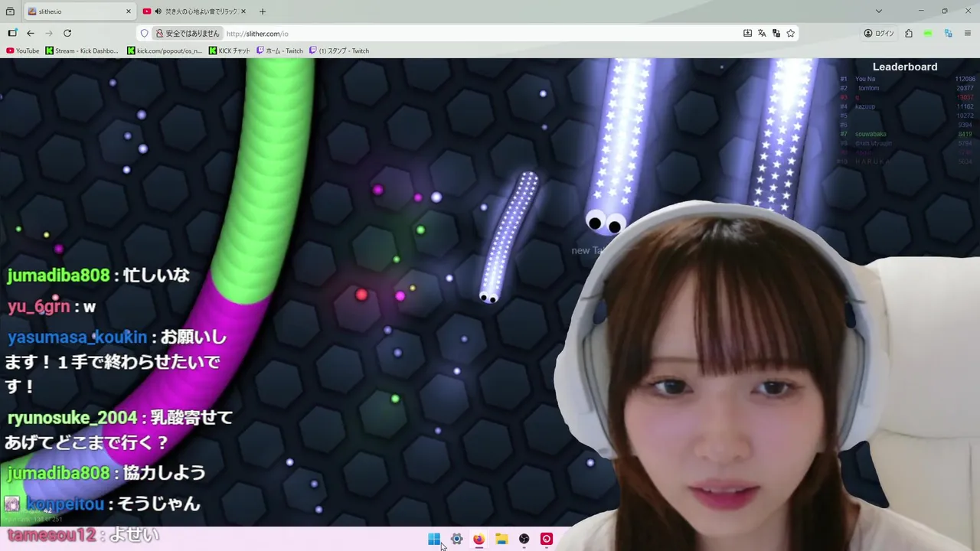Click the tracking protection shield icon
980x551 pixels.
point(144,33)
